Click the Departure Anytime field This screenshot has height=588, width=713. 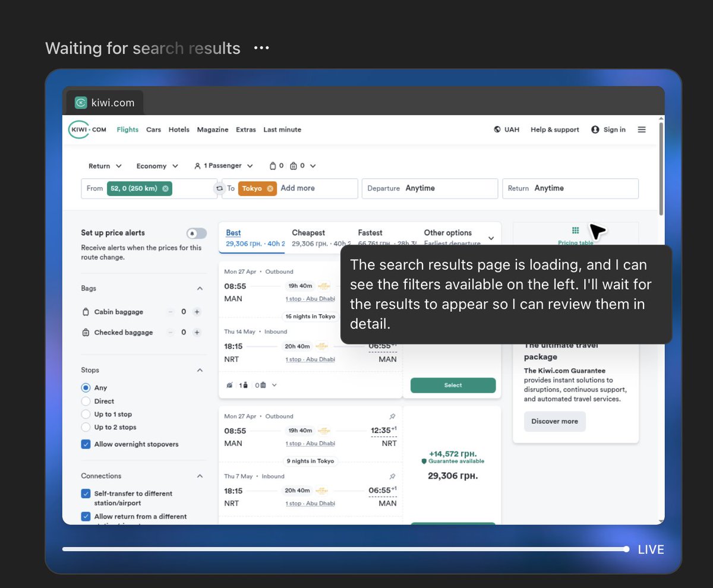(x=430, y=188)
